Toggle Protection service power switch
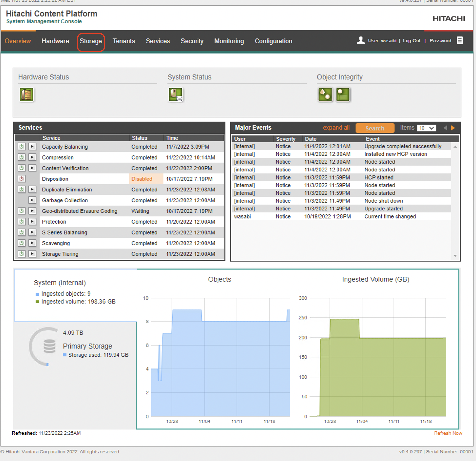 click(21, 222)
